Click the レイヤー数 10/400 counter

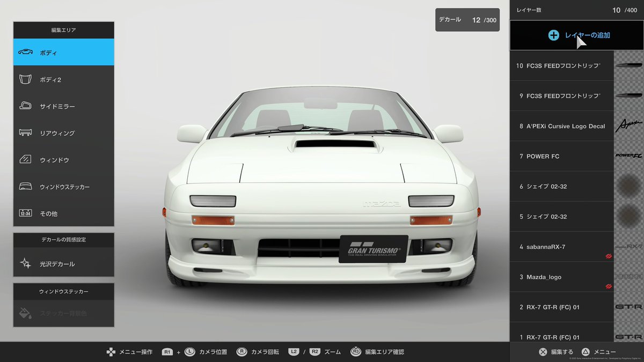pos(577,10)
